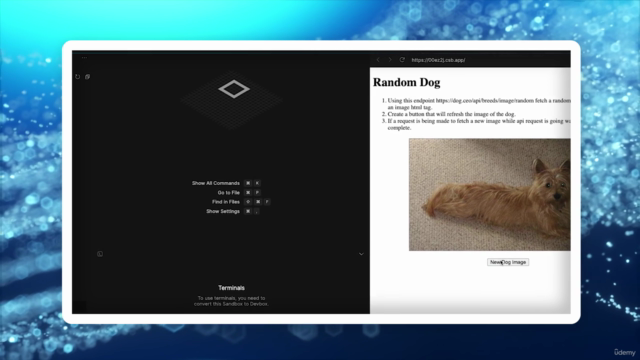Go back in the preview browser
The image size is (640, 360).
pos(378,60)
